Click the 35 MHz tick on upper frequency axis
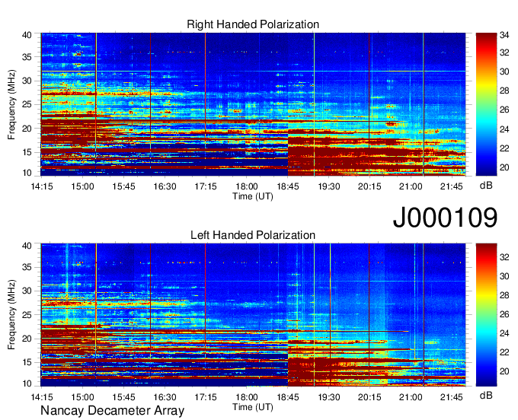 point(27,57)
